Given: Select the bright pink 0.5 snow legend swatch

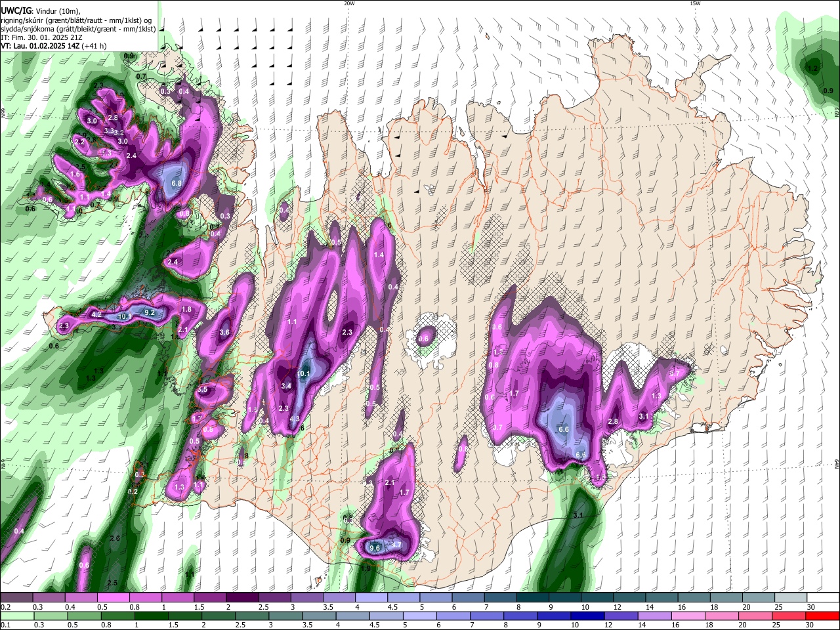Looking at the screenshot, I should pyautogui.click(x=113, y=597).
